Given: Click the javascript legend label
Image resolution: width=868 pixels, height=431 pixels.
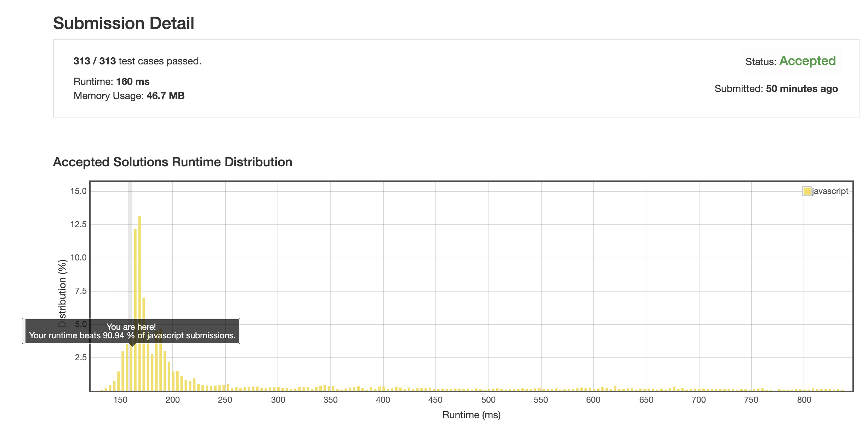Looking at the screenshot, I should pos(830,191).
